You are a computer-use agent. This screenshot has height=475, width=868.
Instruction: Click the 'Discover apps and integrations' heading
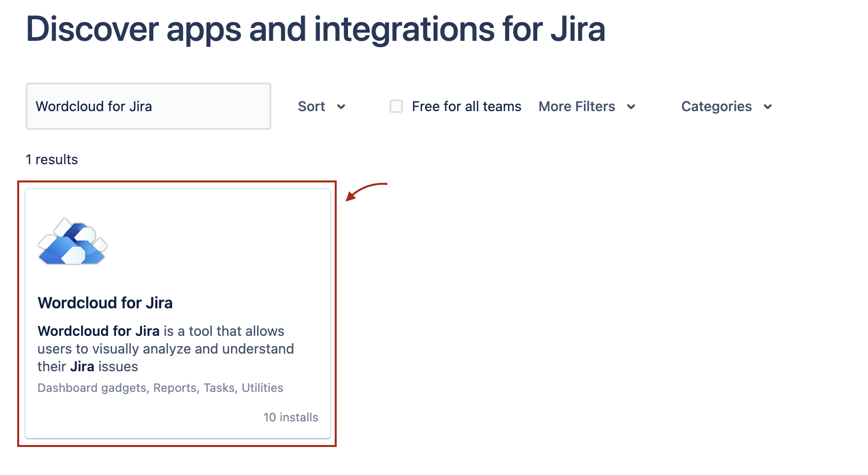[315, 29]
